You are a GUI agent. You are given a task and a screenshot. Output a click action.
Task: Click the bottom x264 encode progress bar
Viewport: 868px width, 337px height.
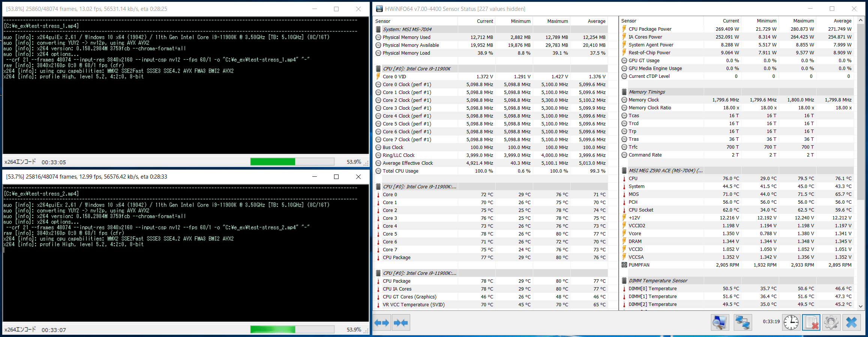[x=292, y=330]
